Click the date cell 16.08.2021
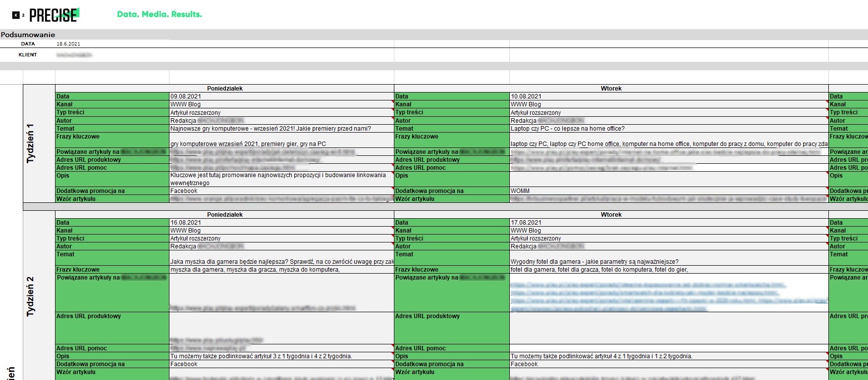This screenshot has width=868, height=380. point(186,223)
